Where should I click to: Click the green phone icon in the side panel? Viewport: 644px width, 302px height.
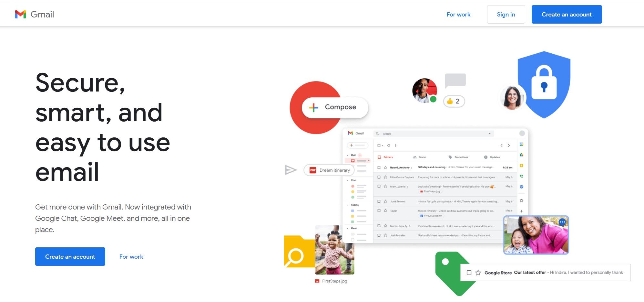(521, 176)
